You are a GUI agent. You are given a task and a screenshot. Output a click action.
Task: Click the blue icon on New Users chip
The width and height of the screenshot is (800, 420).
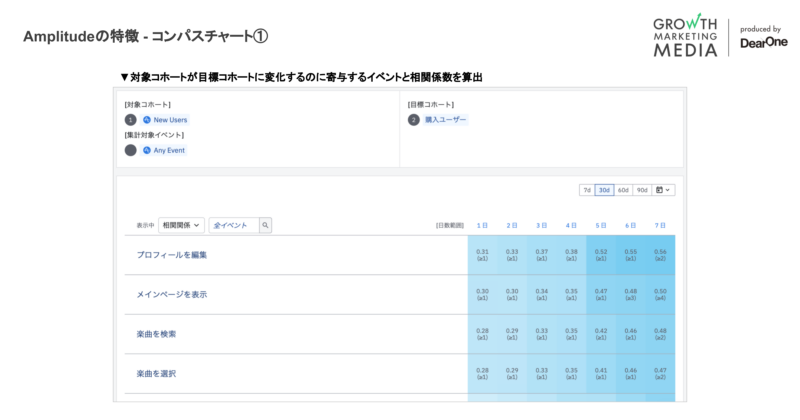tap(147, 120)
